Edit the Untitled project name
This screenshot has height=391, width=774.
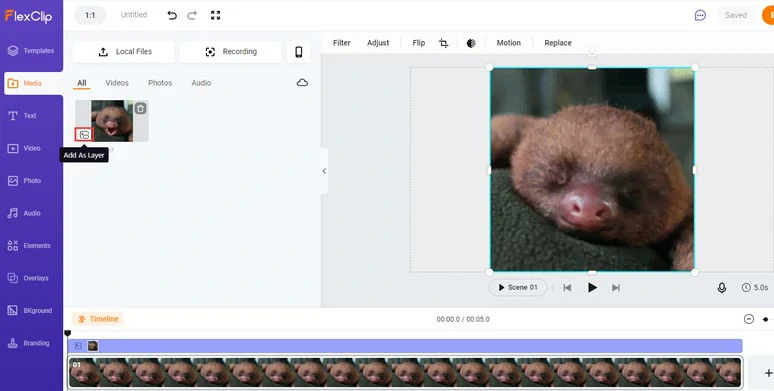[x=134, y=15]
